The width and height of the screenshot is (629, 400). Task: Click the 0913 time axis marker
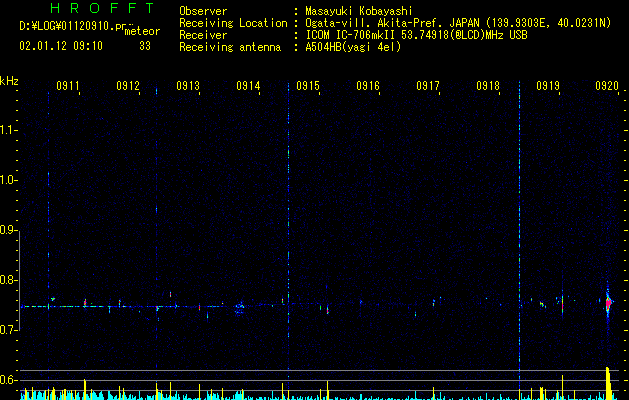188,86
